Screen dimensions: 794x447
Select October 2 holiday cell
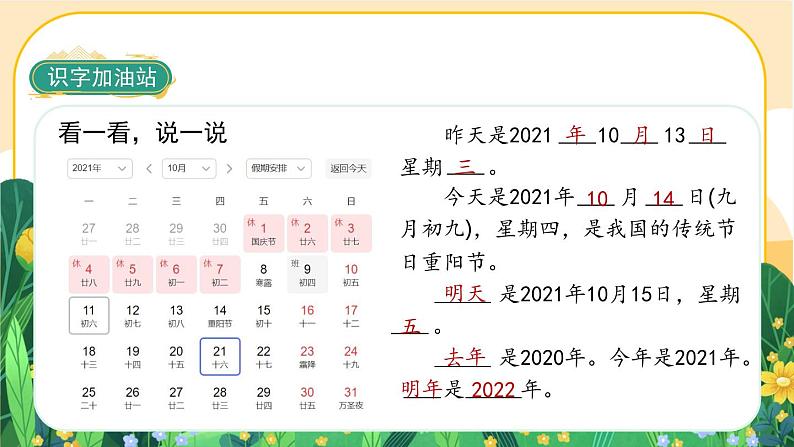307,233
